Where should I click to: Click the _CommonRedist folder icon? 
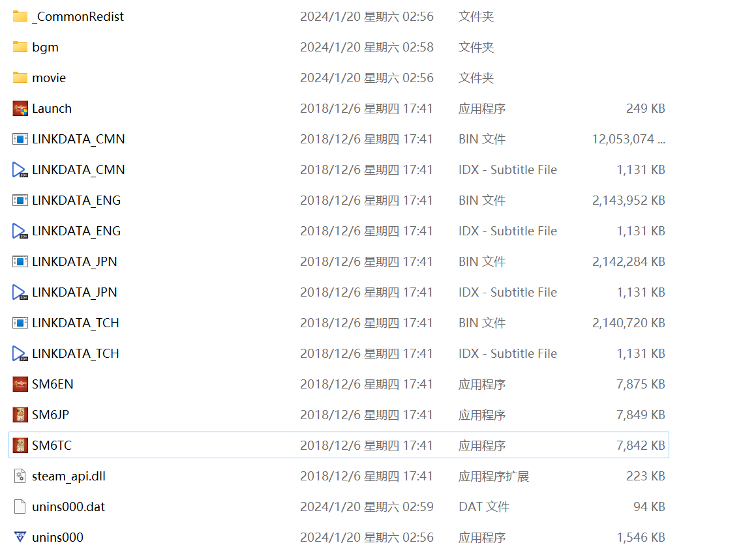coord(20,16)
